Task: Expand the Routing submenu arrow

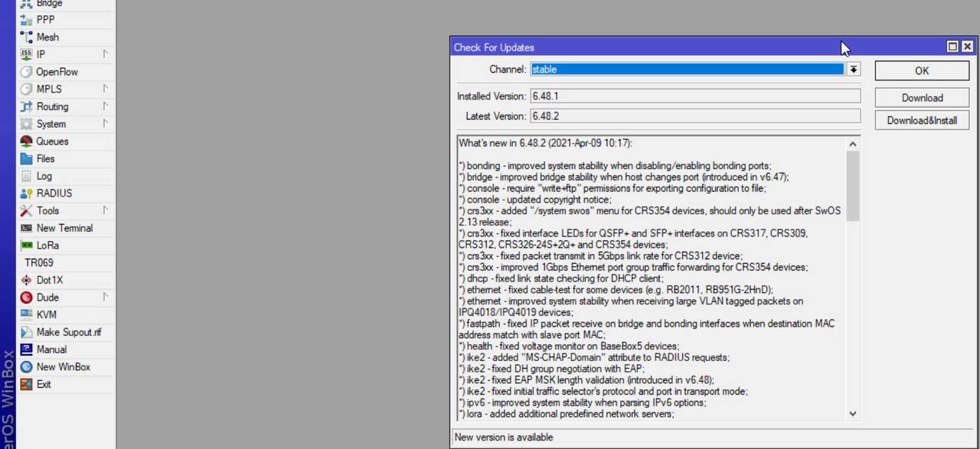Action: [x=105, y=106]
